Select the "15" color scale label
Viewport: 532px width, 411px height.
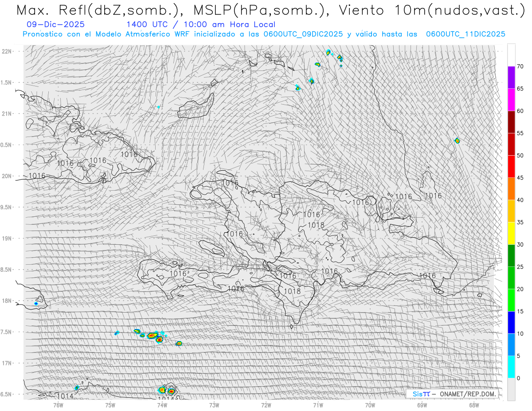click(x=520, y=311)
